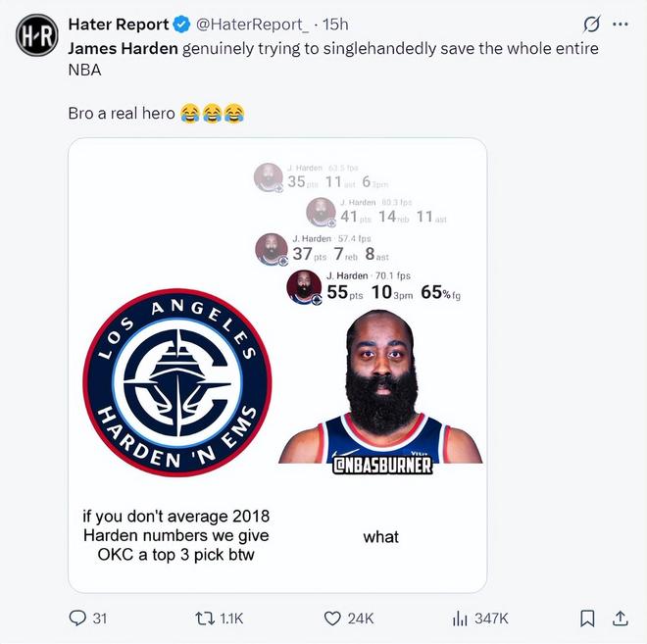Open the share upload icon

click(620, 618)
